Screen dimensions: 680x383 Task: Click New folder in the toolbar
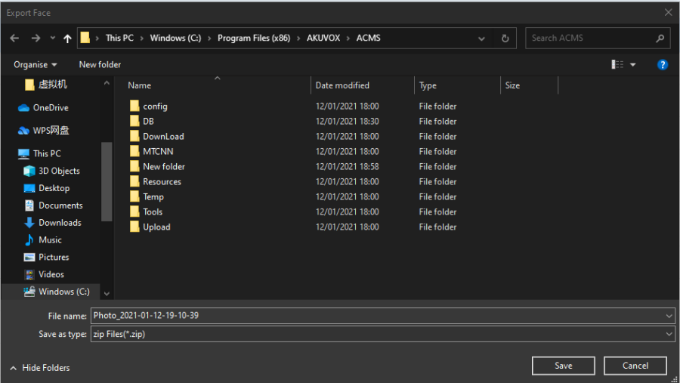click(x=100, y=65)
